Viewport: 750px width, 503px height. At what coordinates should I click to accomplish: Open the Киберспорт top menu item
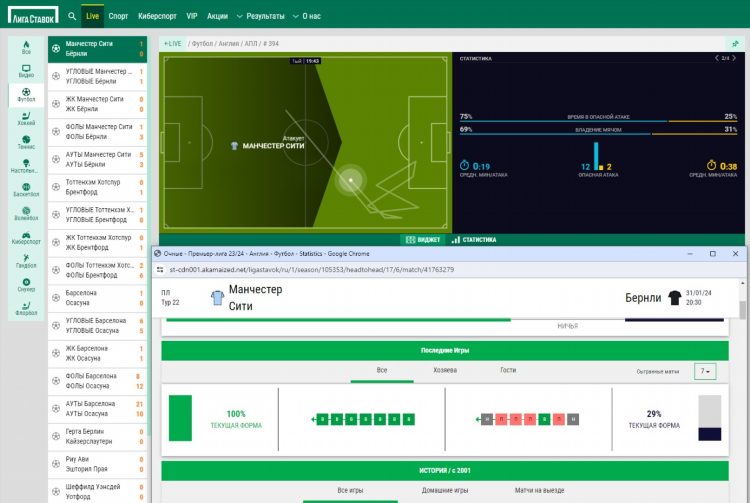[x=157, y=16]
